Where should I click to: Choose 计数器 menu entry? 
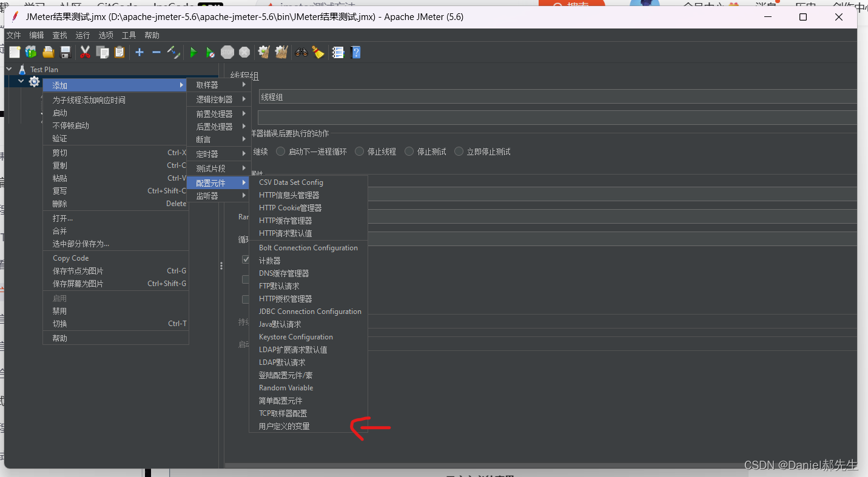pos(308,261)
